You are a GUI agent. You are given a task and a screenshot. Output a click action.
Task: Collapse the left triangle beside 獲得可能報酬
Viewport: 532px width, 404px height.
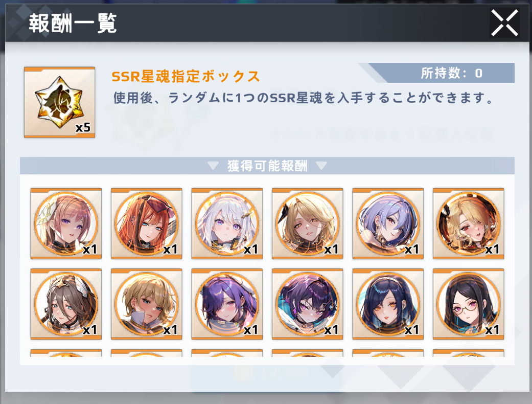click(x=213, y=166)
